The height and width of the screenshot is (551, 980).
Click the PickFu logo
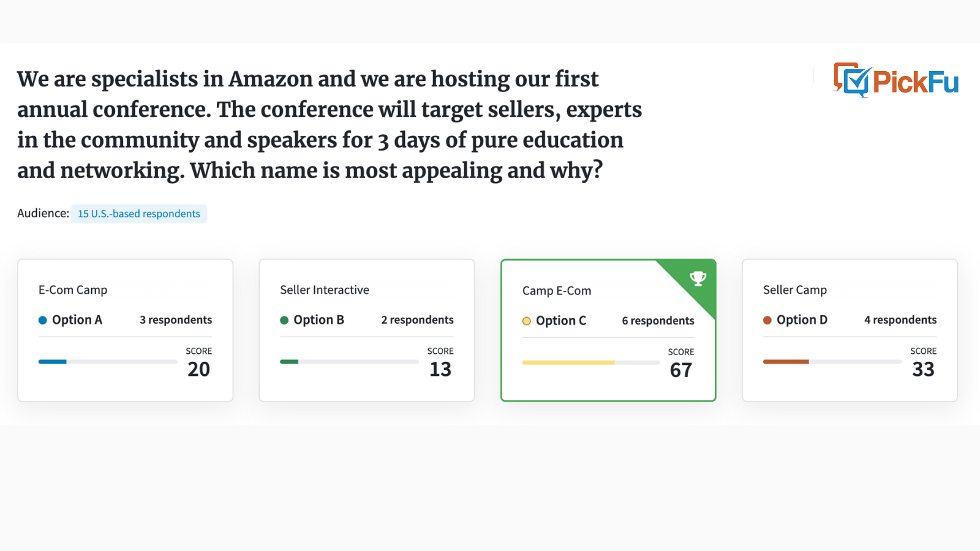pos(896,80)
